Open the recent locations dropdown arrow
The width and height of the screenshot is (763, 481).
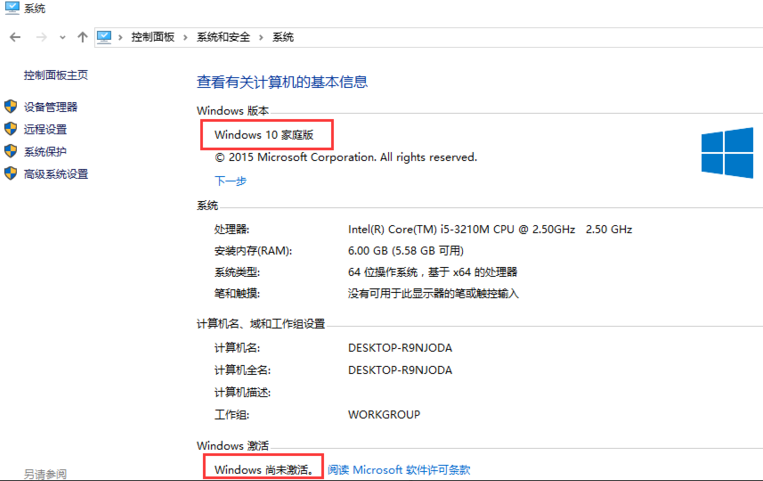click(x=62, y=38)
